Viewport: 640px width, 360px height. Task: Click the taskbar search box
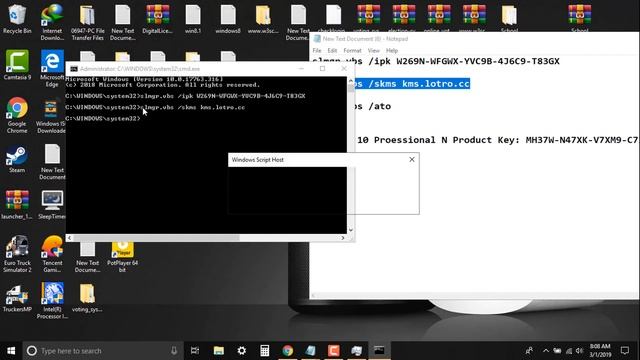coord(103,351)
